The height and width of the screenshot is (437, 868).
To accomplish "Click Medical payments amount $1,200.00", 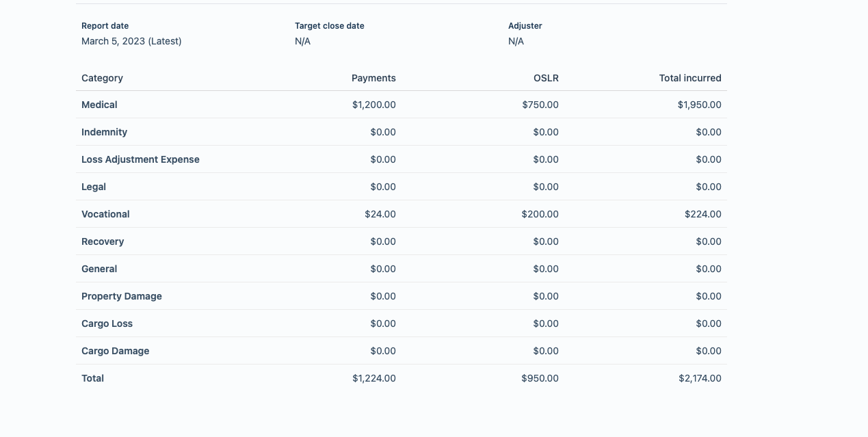I will [x=374, y=105].
